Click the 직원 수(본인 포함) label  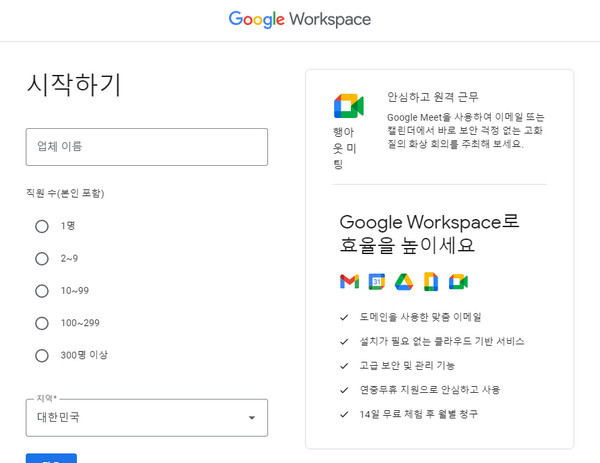pos(65,193)
